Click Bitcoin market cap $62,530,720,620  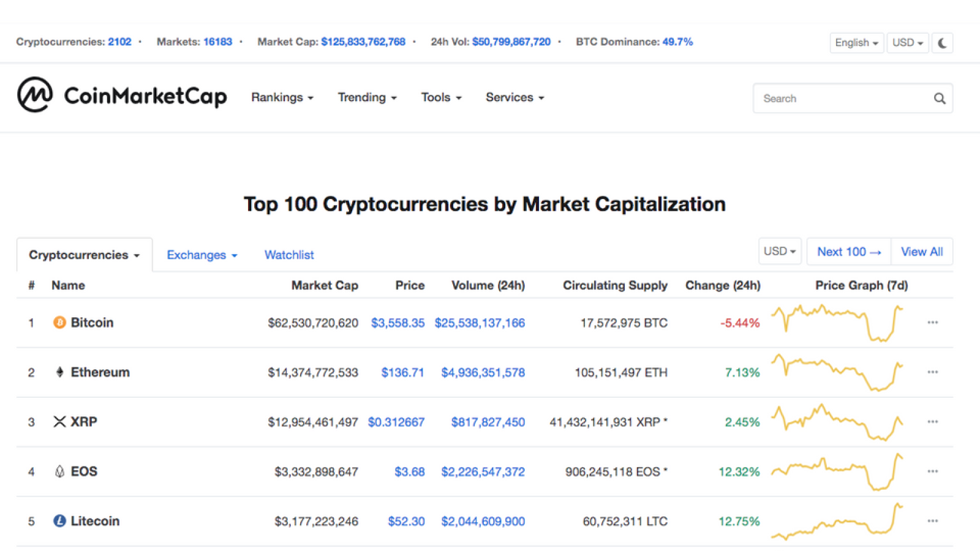click(313, 323)
